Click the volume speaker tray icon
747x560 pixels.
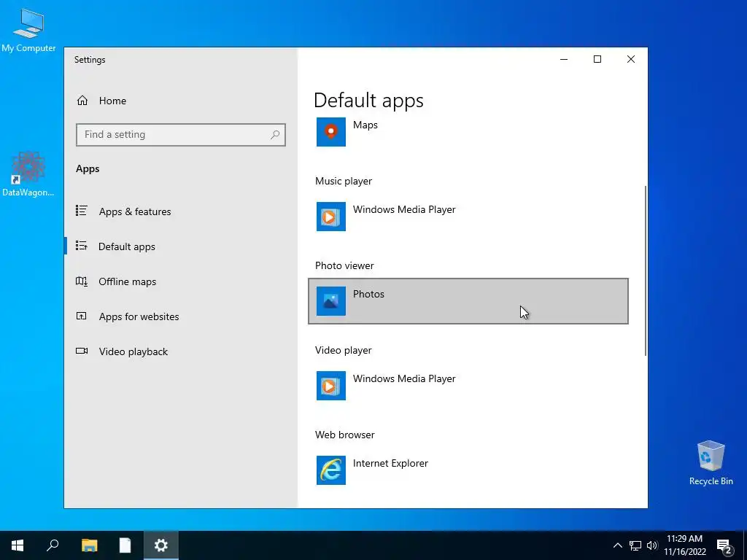click(x=652, y=545)
